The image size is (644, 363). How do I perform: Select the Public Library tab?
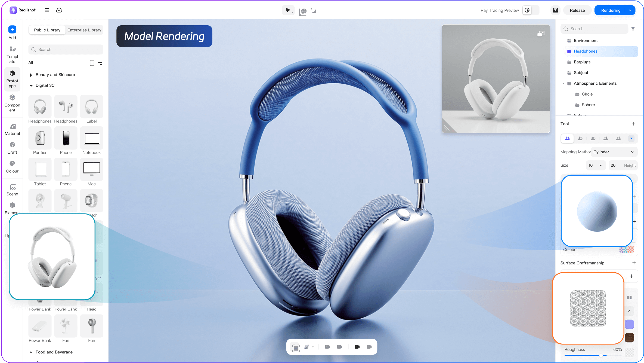point(47,30)
